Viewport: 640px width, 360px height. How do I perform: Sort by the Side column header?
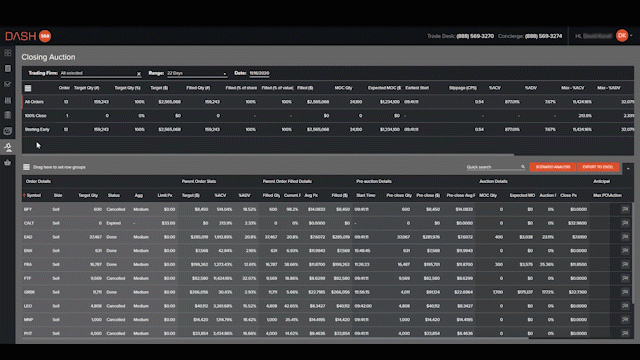pos(58,196)
